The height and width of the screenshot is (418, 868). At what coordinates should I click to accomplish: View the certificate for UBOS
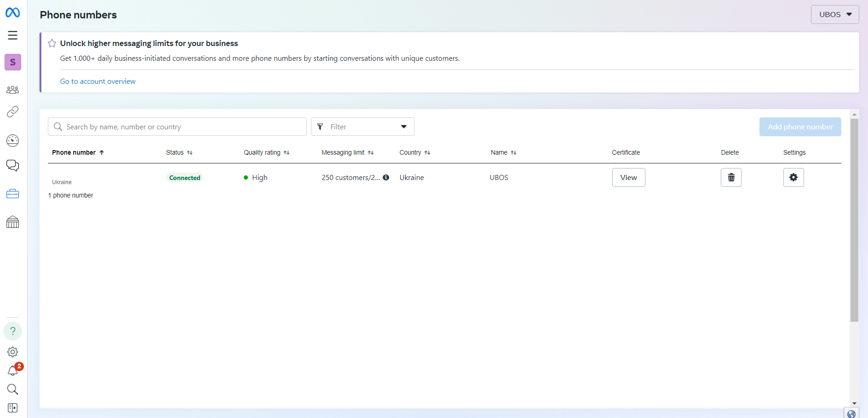(629, 177)
